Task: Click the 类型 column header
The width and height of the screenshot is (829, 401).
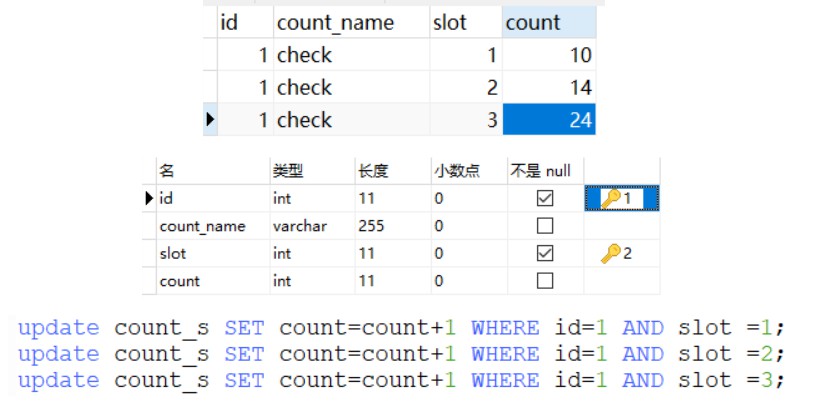Action: click(x=312, y=171)
